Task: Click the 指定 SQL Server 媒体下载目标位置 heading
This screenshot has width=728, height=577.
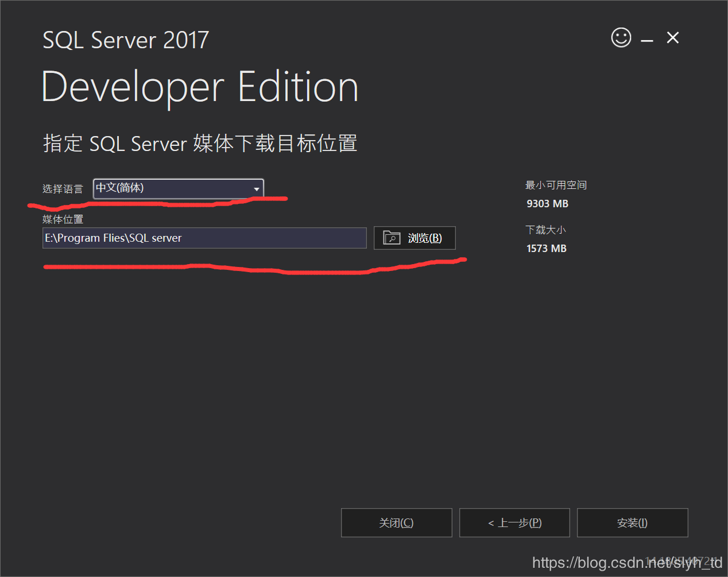Action: coord(200,144)
